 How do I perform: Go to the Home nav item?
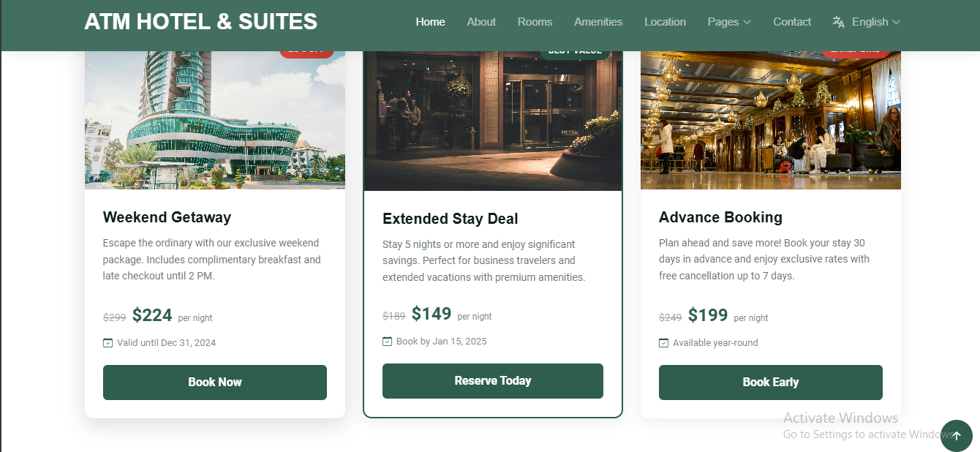click(430, 22)
